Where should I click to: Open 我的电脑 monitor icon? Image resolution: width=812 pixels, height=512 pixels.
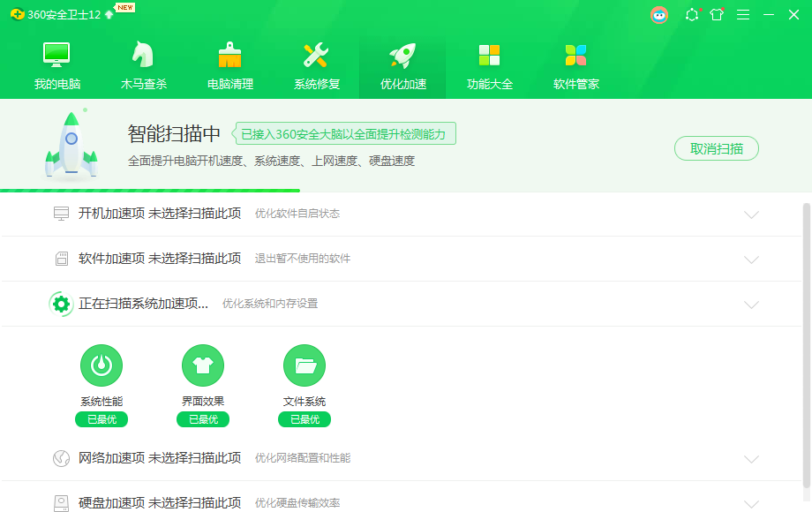[x=57, y=56]
